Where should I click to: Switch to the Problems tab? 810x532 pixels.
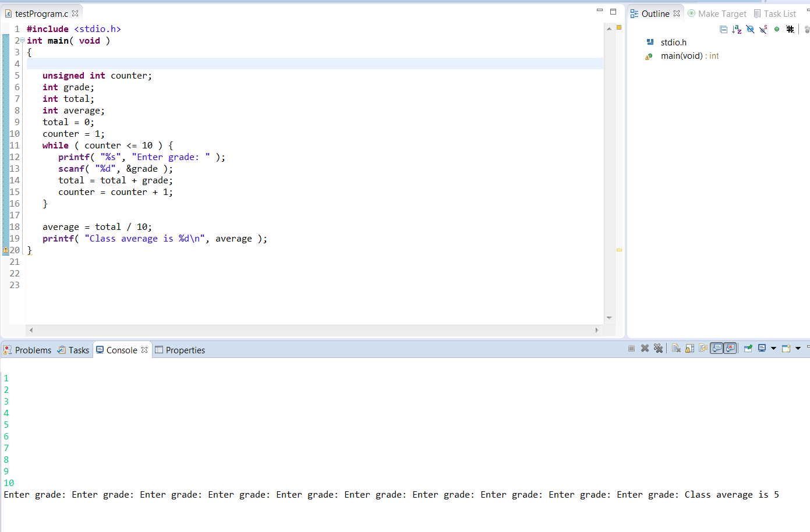(x=27, y=350)
